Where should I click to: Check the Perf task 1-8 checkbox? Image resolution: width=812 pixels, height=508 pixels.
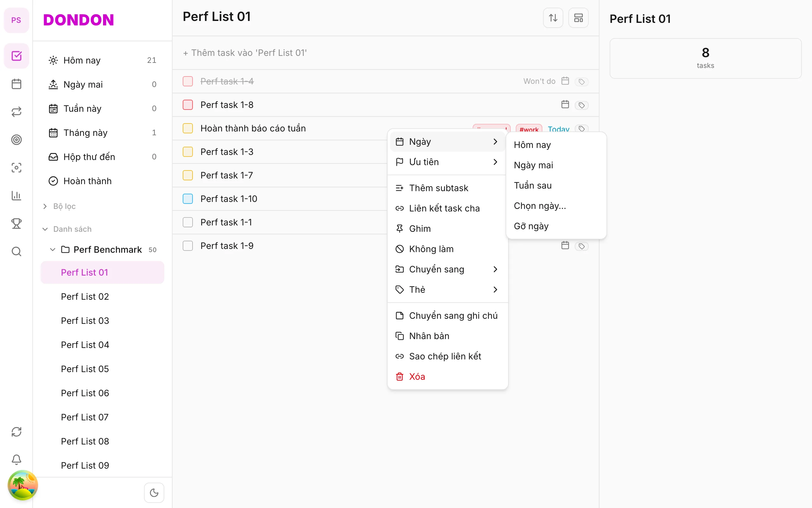(x=187, y=105)
